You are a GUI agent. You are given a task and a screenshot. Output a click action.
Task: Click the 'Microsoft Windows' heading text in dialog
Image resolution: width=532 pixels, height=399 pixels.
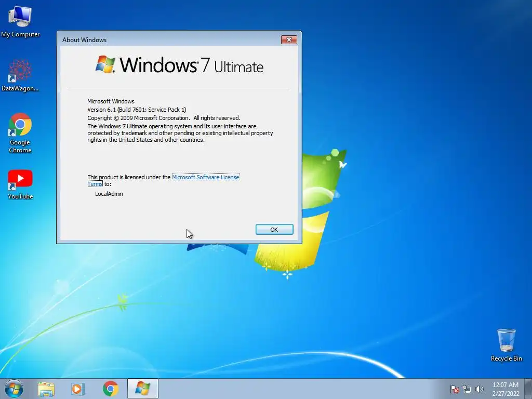(x=111, y=101)
